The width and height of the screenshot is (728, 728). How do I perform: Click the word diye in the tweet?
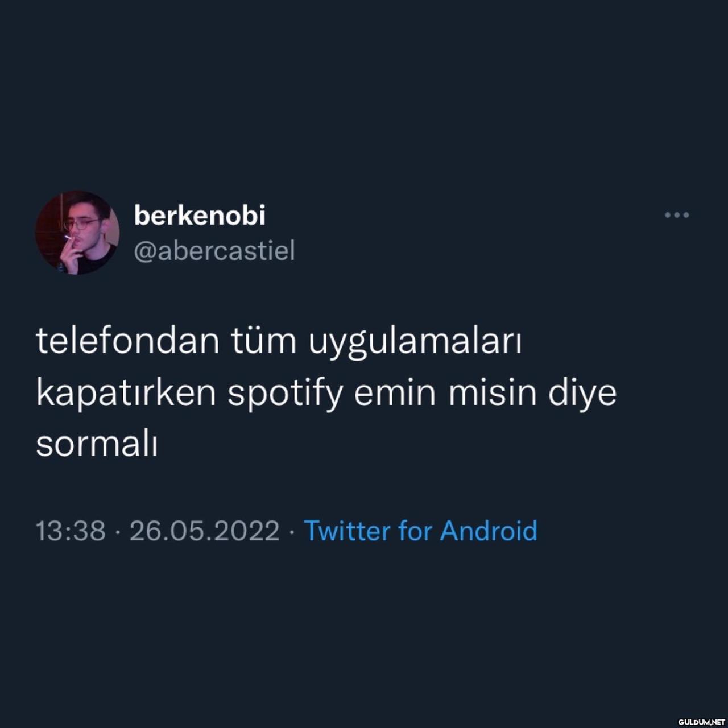click(x=582, y=394)
